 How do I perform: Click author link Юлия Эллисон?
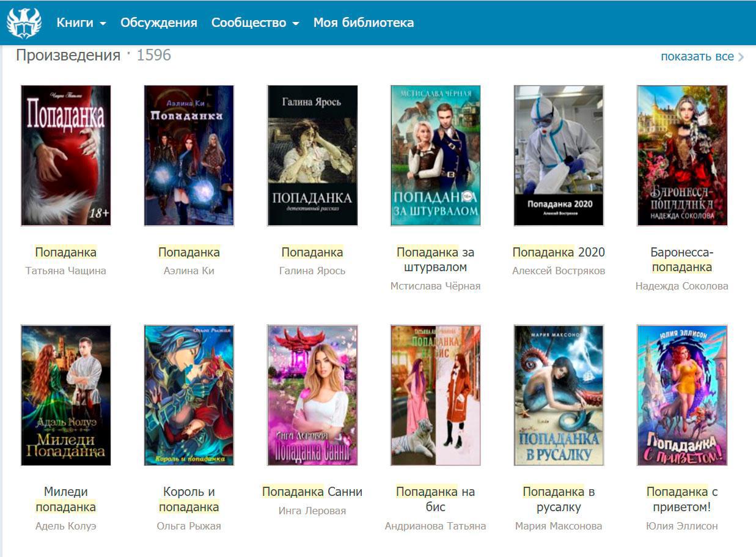681,526
